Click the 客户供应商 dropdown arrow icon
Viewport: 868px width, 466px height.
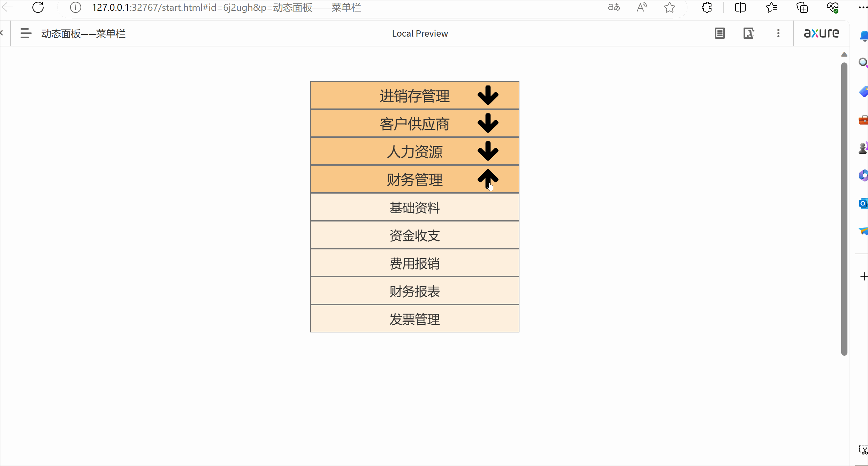(x=488, y=123)
